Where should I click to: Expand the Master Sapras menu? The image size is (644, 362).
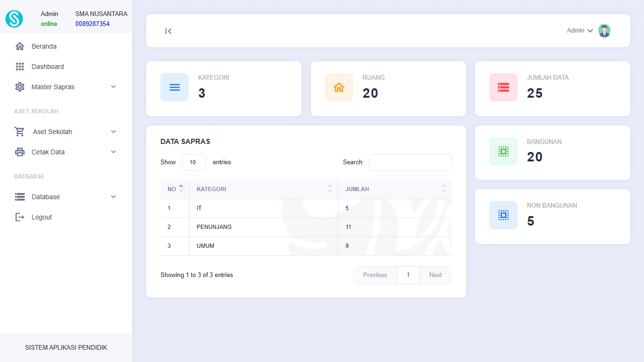(66, 87)
